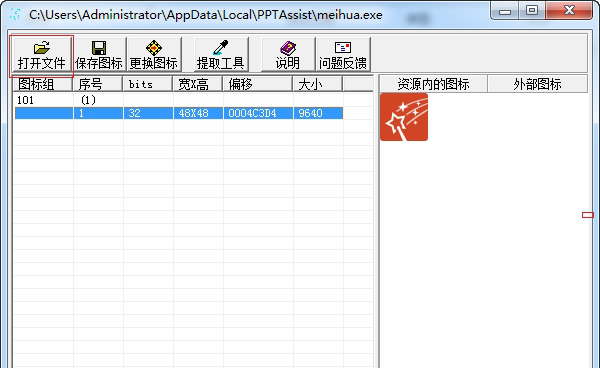
Task: Sort by the 图标组 column header
Action: pyautogui.click(x=43, y=84)
